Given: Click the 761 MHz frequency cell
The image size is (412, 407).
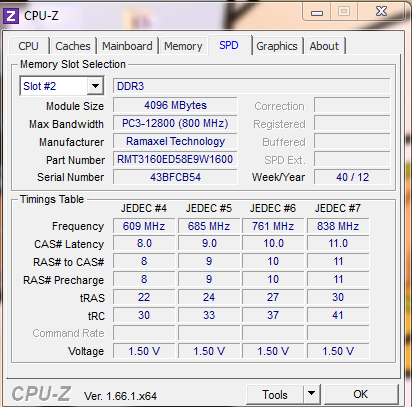Looking at the screenshot, I should [273, 226].
